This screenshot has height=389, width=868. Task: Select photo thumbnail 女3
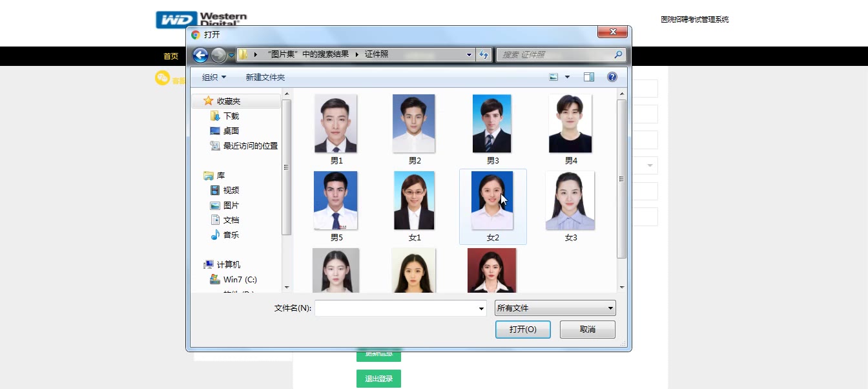570,200
